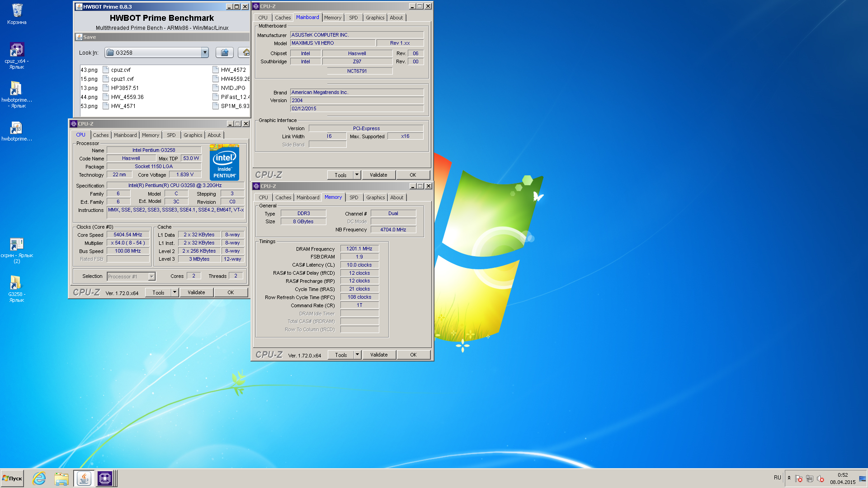
Task: Open Graphics tab in the CPU-tab CPU-Z window
Action: [193, 135]
